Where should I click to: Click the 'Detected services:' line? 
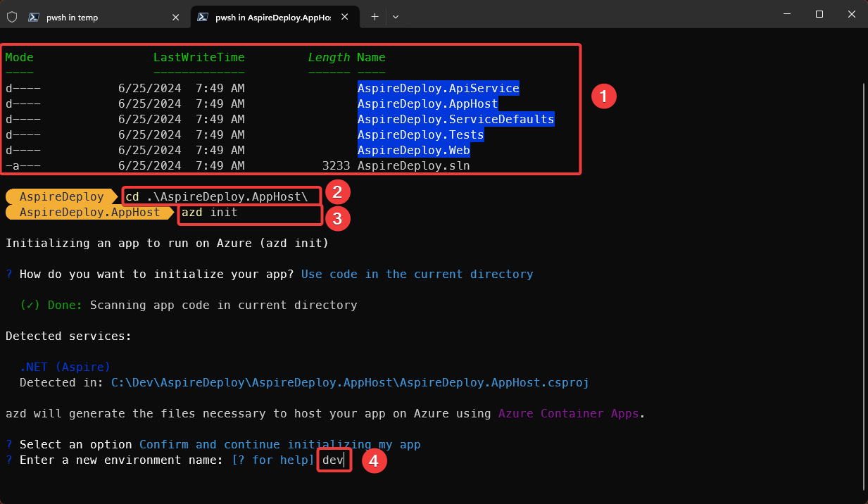(x=68, y=336)
